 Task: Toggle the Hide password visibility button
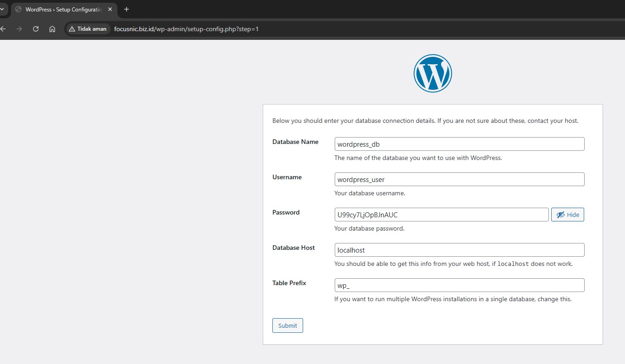tap(567, 215)
